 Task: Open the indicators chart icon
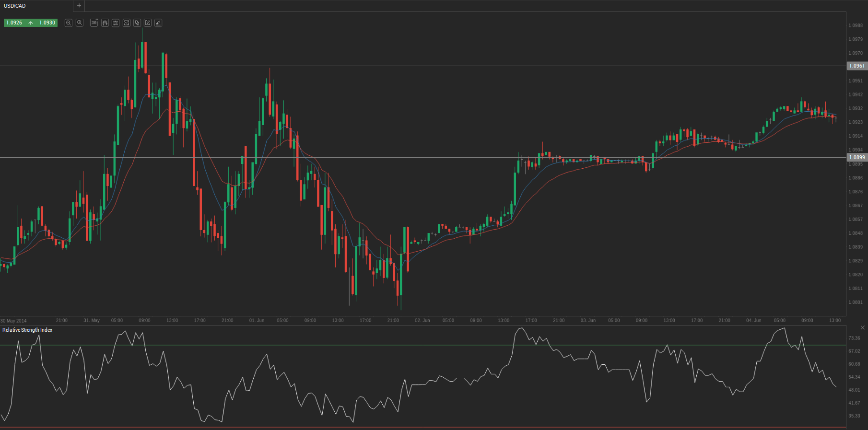[127, 23]
